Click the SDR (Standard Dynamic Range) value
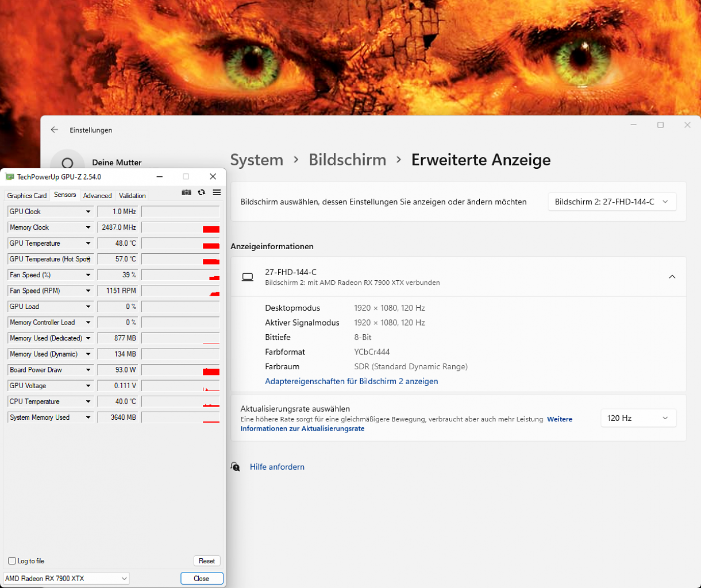This screenshot has height=588, width=701. coord(411,366)
